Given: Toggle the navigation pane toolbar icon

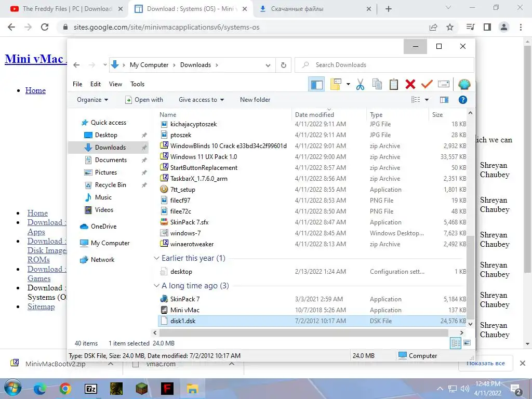Looking at the screenshot, I should coord(316,85).
